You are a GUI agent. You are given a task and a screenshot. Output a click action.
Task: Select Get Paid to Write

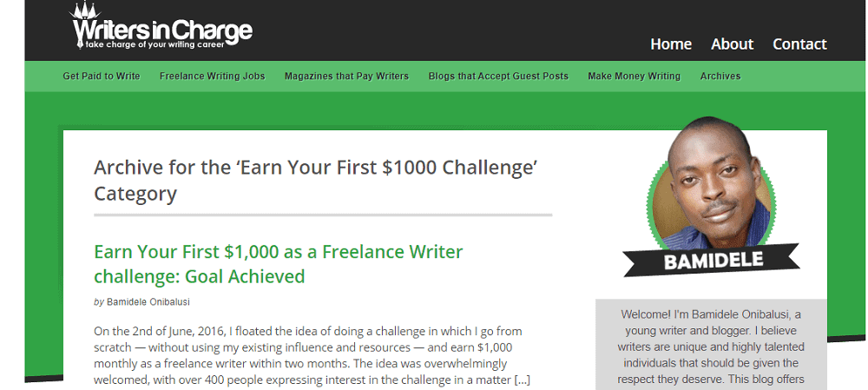point(102,76)
